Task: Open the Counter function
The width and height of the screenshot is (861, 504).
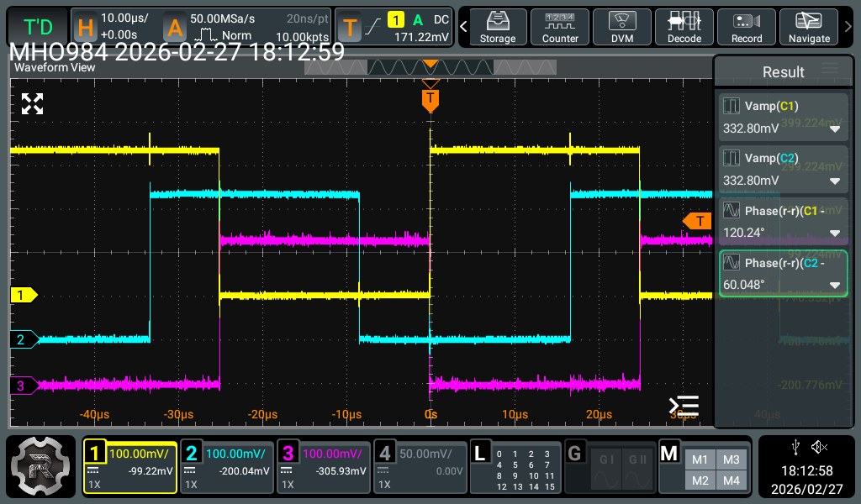Action: [560, 27]
